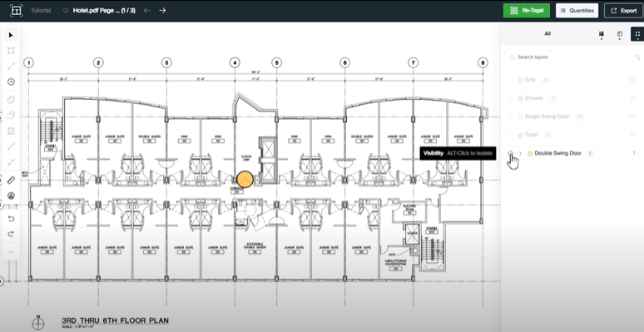The height and width of the screenshot is (332, 644).
Task: Toggle visibility of Double Swing Door layer
Action: coord(511,153)
